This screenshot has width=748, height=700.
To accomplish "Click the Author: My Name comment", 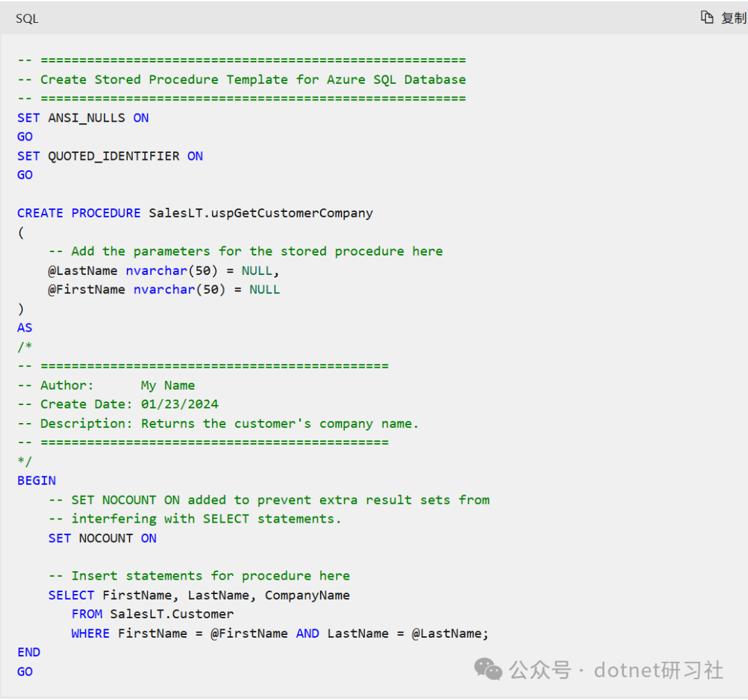I will pos(117,386).
